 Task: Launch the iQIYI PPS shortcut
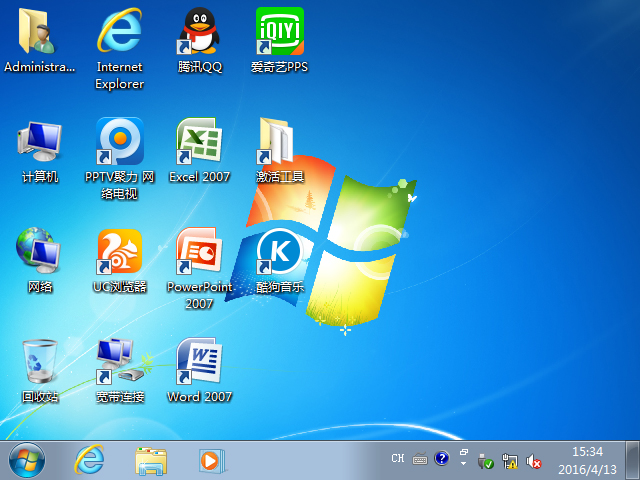click(x=280, y=40)
